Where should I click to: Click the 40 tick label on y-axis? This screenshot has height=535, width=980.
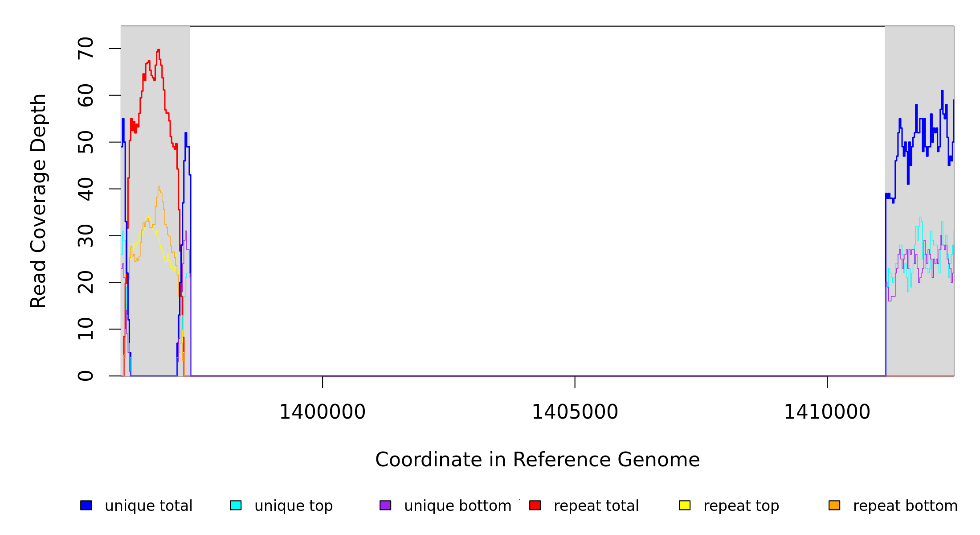[86, 189]
